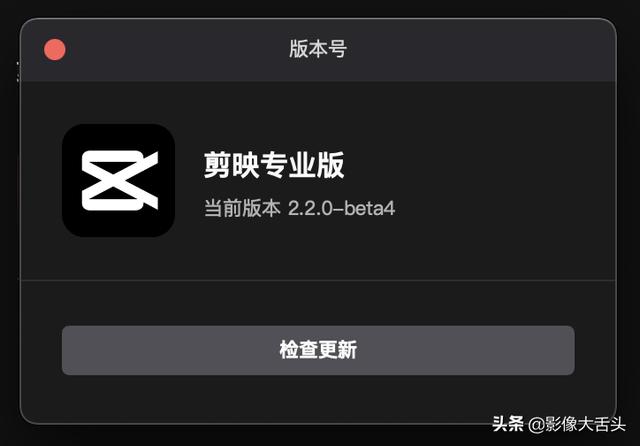Click the 号 character in window title
The height and width of the screenshot is (446, 640).
click(338, 49)
